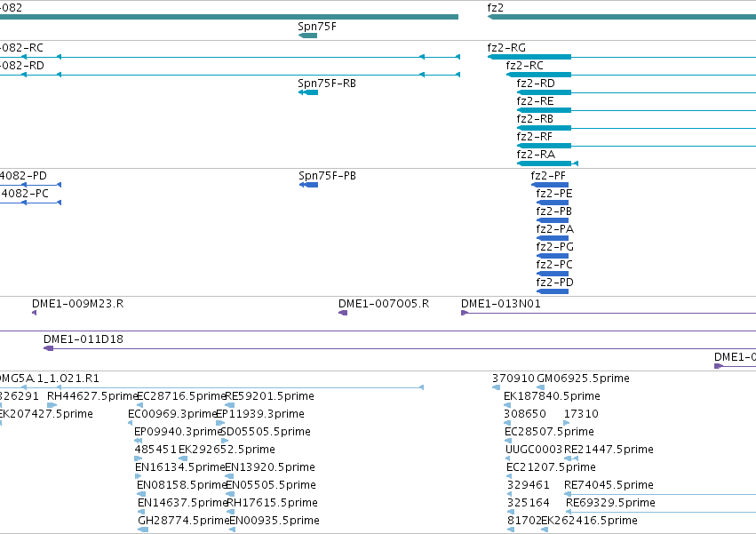
Task: Select the EK207427.5prime EST
Action: tap(1, 423)
